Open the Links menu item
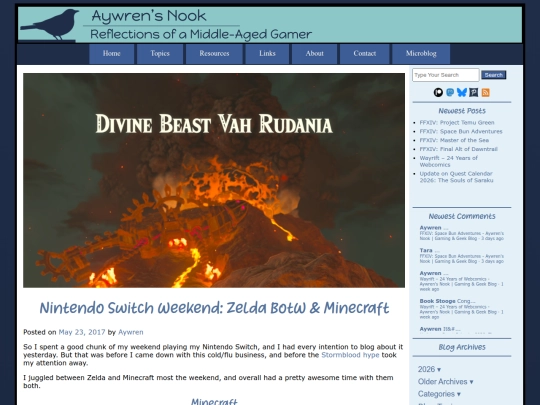This screenshot has height=405, width=540. coord(267,54)
